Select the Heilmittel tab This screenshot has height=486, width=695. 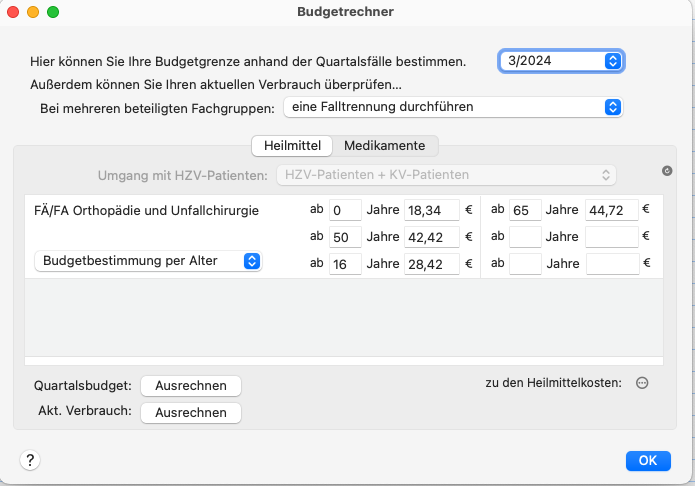pyautogui.click(x=292, y=146)
